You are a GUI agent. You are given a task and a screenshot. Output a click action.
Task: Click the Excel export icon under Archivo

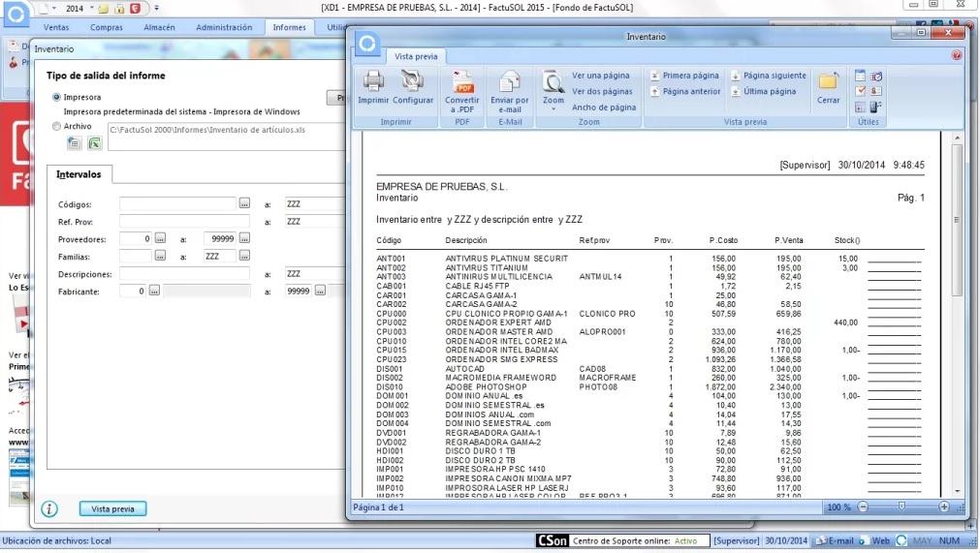click(94, 143)
